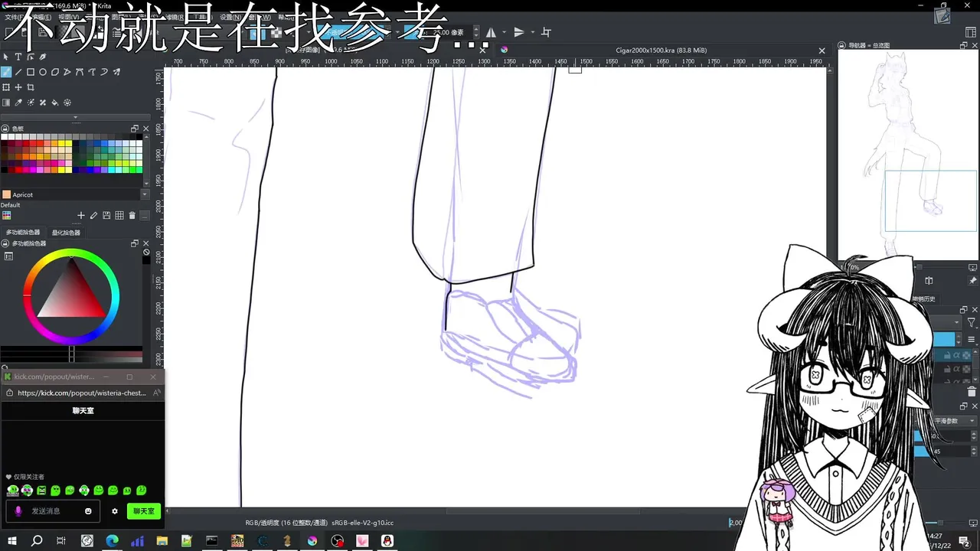980x551 pixels.
Task: Select the Polyline tool
Action: [67, 72]
